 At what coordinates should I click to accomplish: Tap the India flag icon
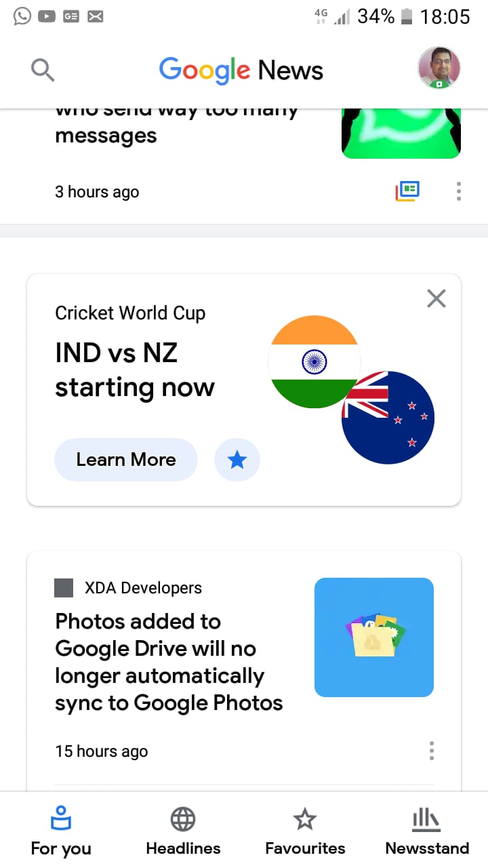click(314, 361)
